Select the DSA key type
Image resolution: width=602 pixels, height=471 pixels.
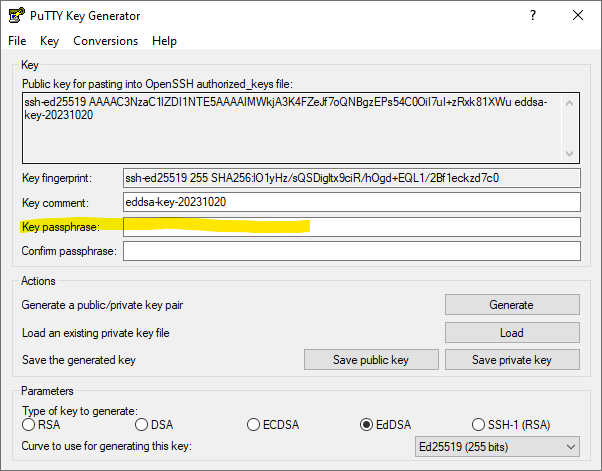click(141, 425)
